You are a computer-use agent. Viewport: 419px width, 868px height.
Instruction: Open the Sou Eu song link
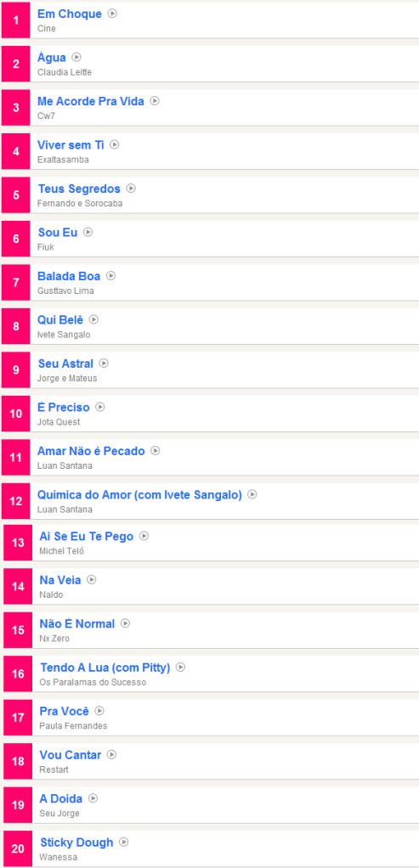(x=58, y=233)
